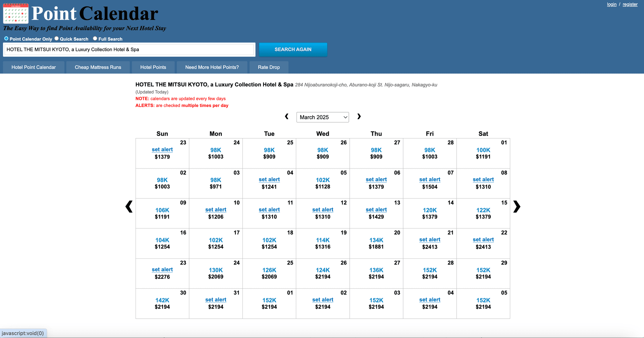The width and height of the screenshot is (644, 338).
Task: Click the register link
Action: 630,4
